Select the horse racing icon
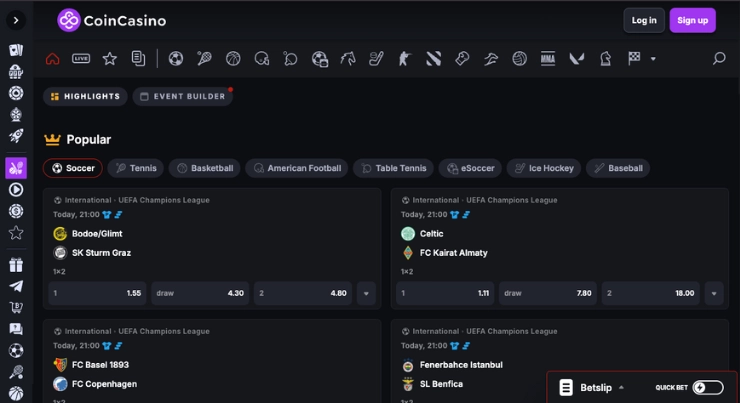The image size is (740, 403). (348, 59)
